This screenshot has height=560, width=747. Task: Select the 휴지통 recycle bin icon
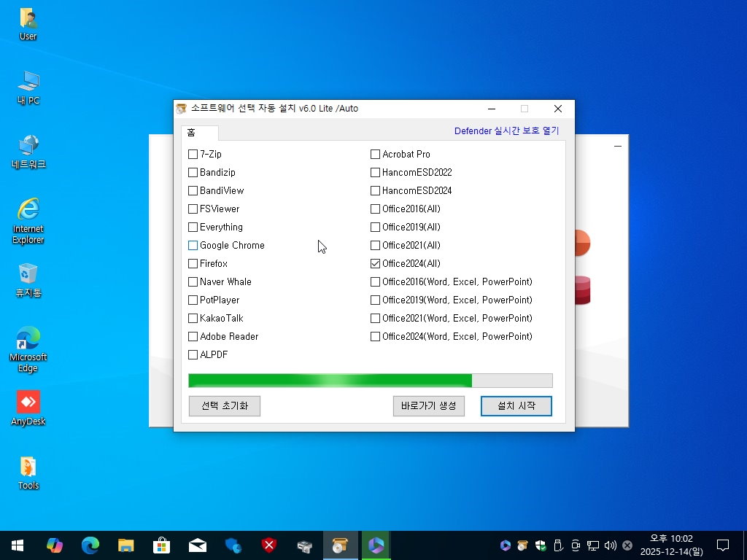(x=28, y=280)
